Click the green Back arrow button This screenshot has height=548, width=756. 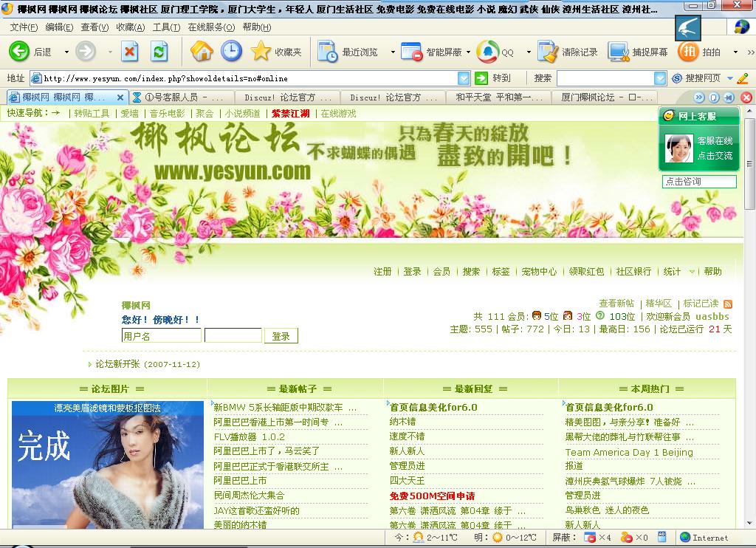coord(19,51)
